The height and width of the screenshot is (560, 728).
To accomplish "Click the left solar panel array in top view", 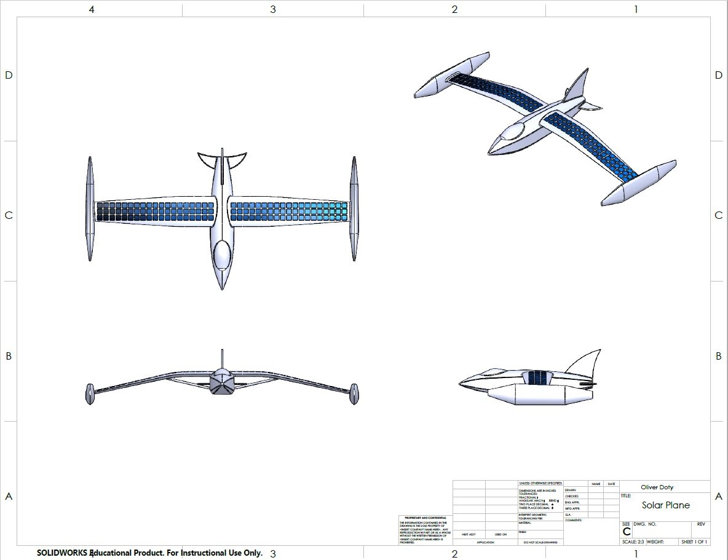I will [x=155, y=211].
